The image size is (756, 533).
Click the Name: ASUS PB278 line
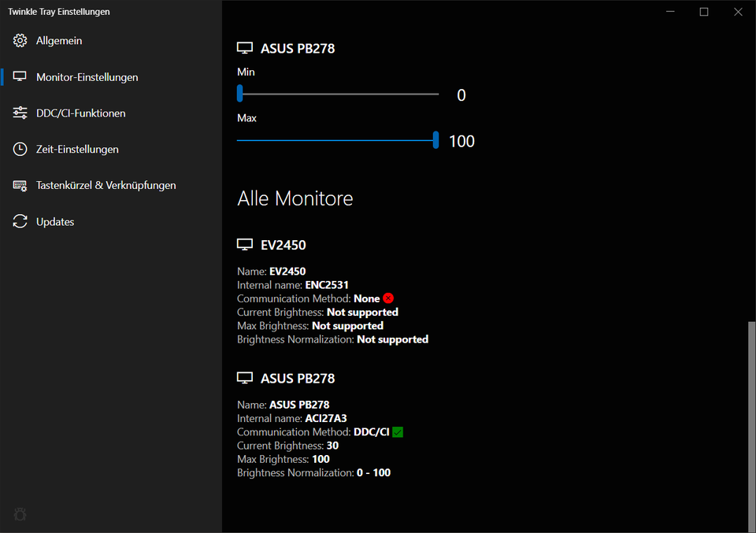283,405
